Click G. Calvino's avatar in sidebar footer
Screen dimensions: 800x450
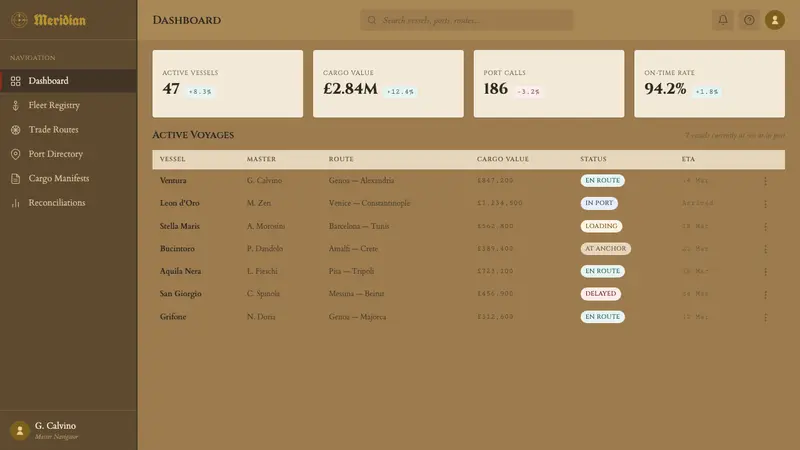click(20, 431)
